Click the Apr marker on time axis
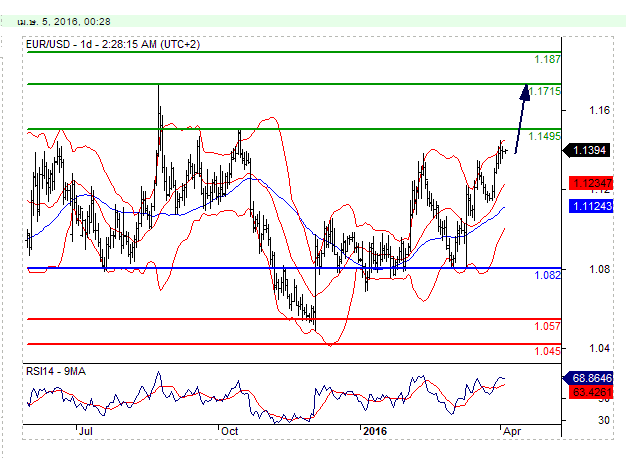The image size is (626, 458). pos(512,431)
